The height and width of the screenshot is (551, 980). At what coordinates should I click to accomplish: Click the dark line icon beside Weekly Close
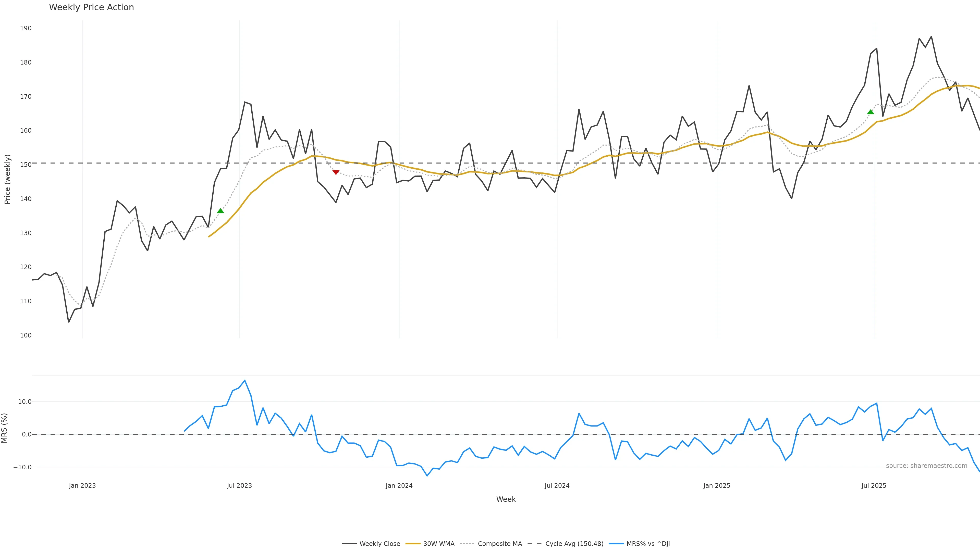coord(349,544)
